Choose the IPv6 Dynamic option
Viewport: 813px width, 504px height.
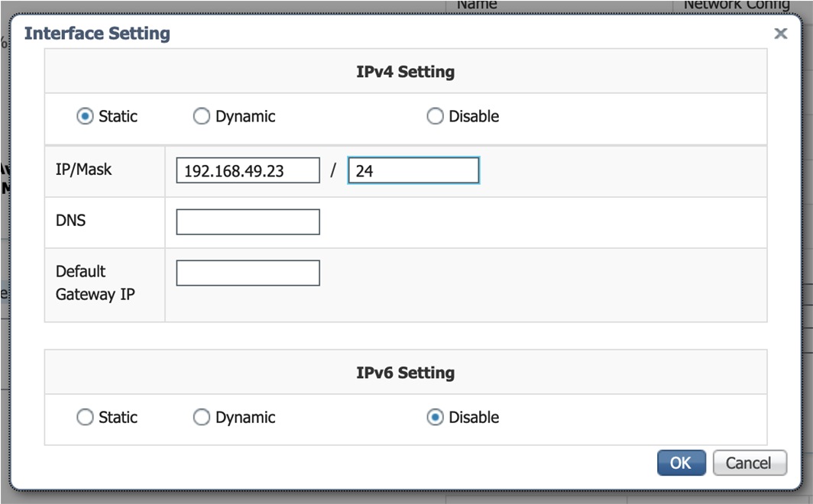tap(201, 418)
